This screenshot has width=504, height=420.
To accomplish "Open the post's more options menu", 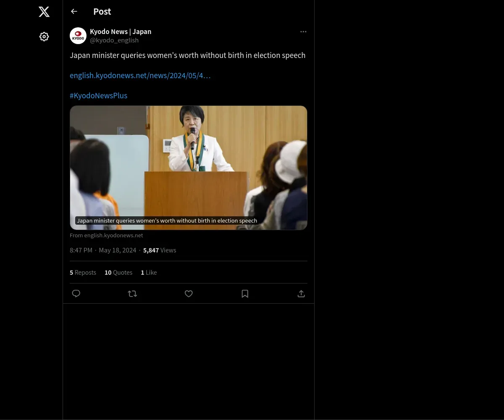I will click(x=303, y=32).
